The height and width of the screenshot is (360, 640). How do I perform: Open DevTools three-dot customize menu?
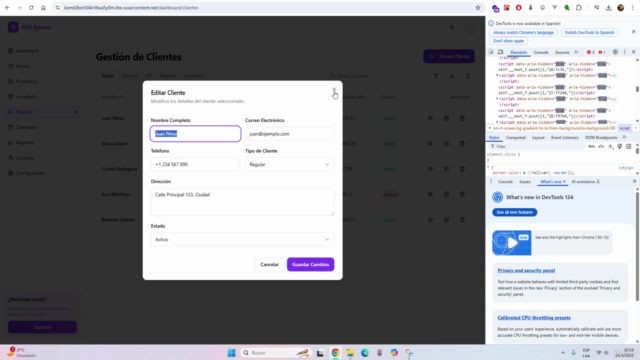[x=624, y=52]
